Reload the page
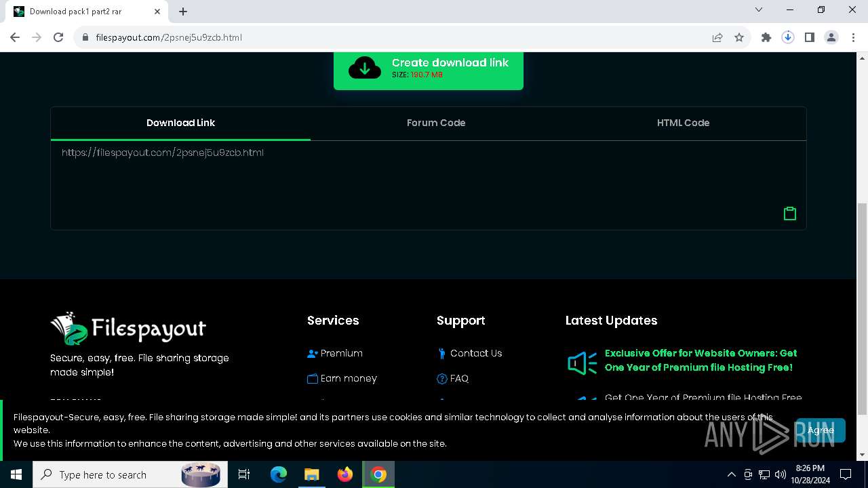Screen dimensions: 868x488 pos(58,37)
